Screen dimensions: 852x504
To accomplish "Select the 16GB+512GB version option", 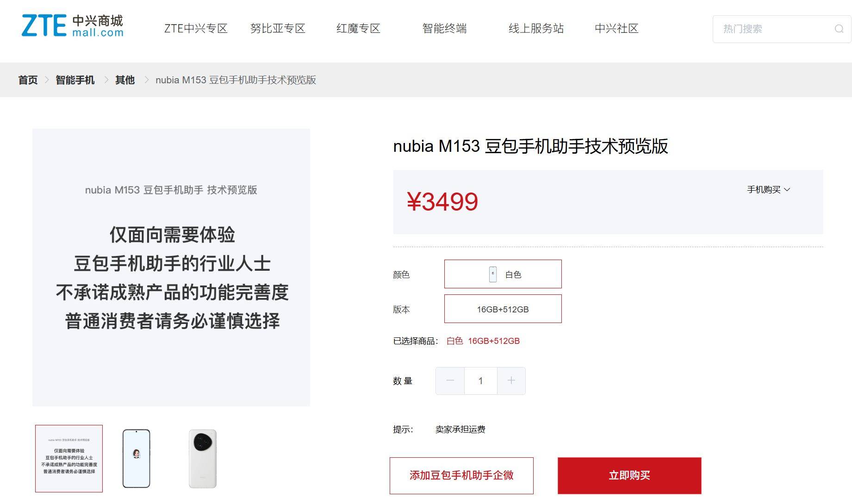I will [503, 309].
